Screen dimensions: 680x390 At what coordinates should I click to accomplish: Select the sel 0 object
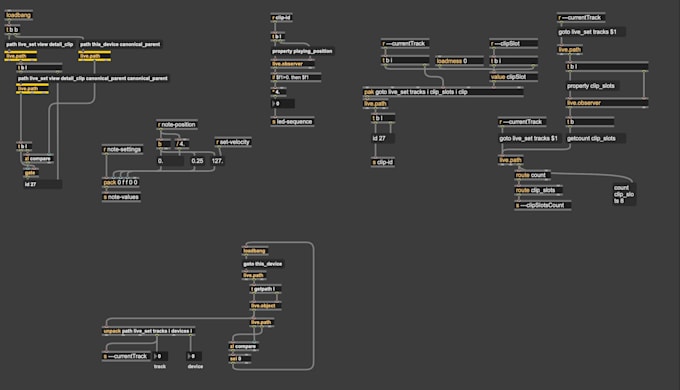click(x=239, y=359)
